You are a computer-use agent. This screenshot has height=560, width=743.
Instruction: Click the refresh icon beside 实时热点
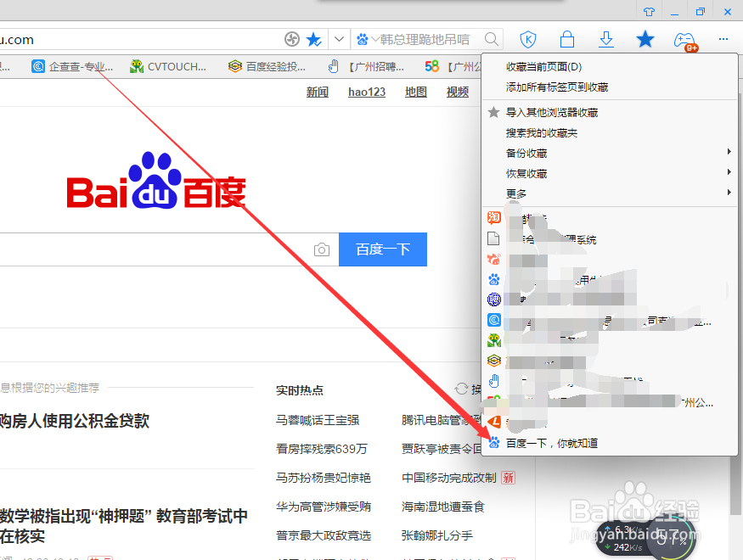461,389
